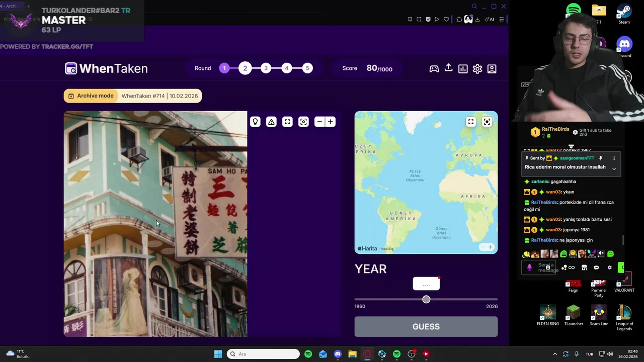Click the WhenTaken logo
Image resolution: width=644 pixels, height=362 pixels.
(107, 68)
